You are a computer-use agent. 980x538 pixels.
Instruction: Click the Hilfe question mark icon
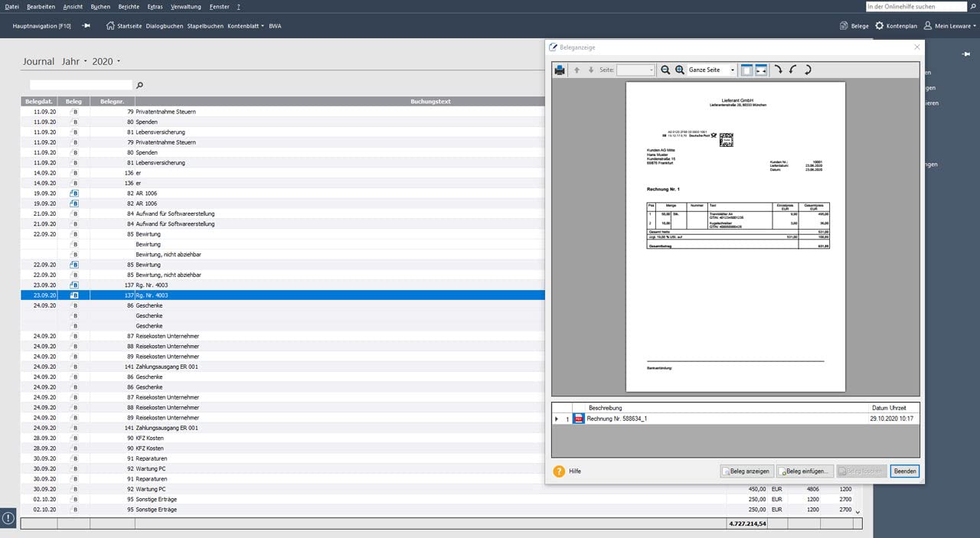point(559,471)
